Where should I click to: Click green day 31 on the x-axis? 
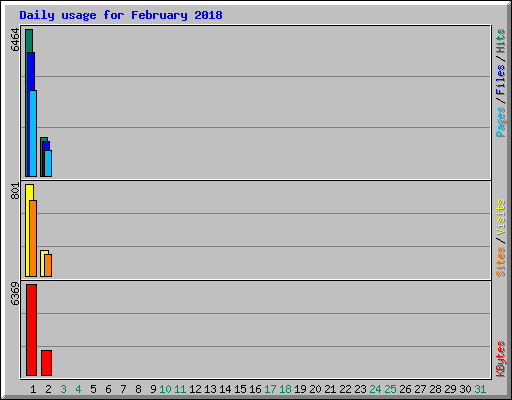point(480,389)
